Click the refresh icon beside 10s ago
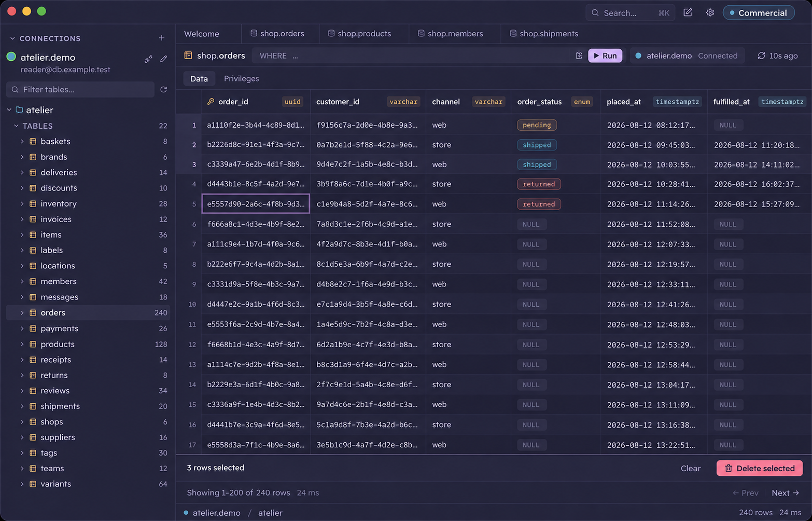 [761, 56]
